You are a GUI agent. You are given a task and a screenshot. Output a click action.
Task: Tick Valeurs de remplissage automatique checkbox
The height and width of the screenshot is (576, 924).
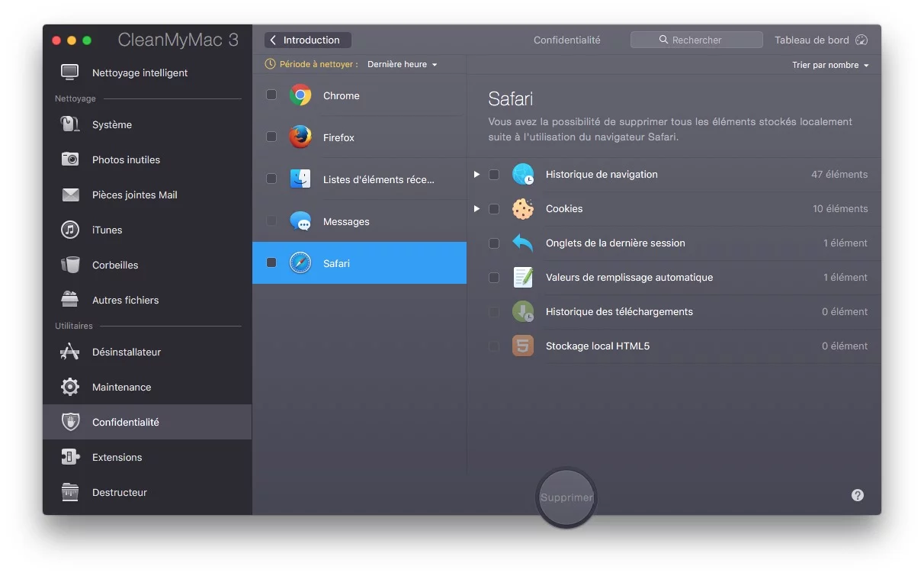494,278
